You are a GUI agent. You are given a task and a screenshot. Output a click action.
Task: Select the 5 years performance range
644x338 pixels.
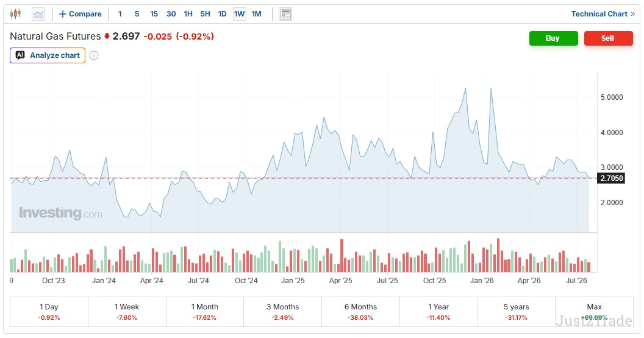coord(517,312)
